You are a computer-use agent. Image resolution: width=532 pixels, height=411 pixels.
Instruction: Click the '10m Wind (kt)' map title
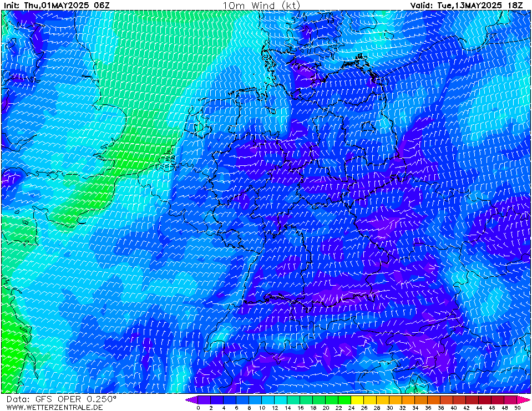261,6
